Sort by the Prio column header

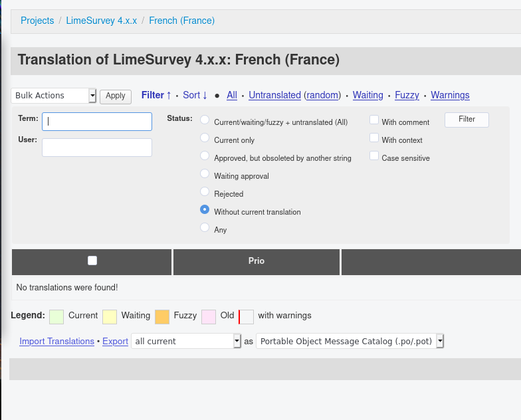(257, 261)
